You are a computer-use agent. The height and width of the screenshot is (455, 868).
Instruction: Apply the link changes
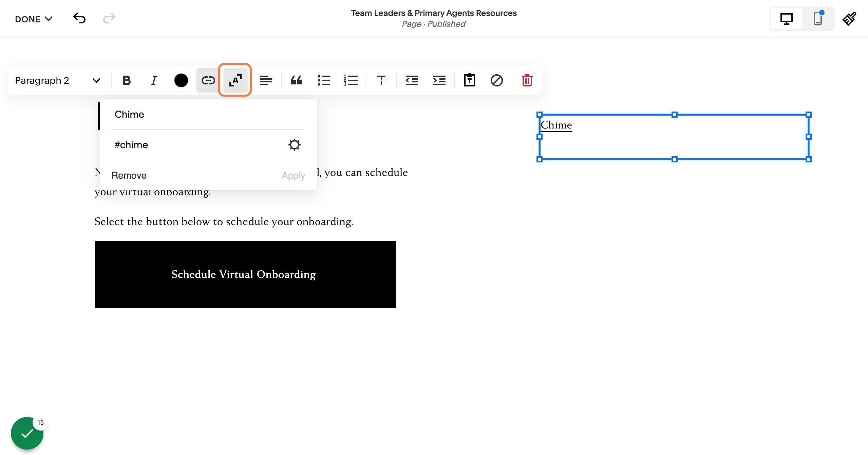pyautogui.click(x=293, y=175)
